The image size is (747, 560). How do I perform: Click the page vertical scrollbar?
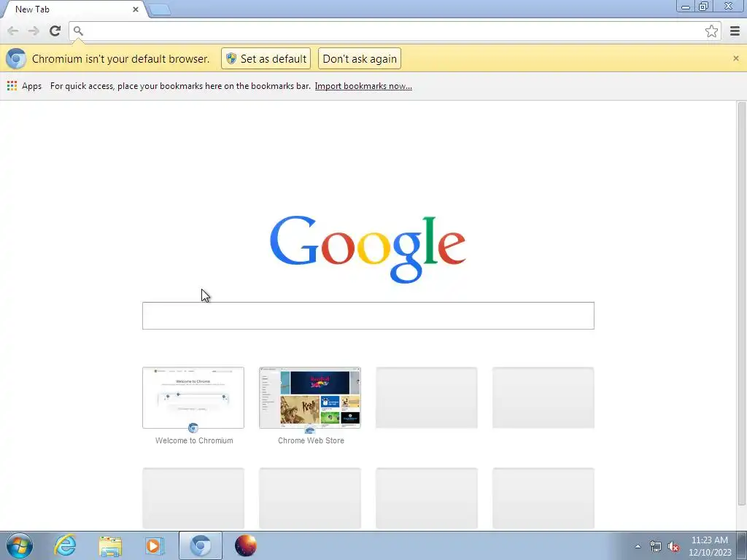coord(741,303)
